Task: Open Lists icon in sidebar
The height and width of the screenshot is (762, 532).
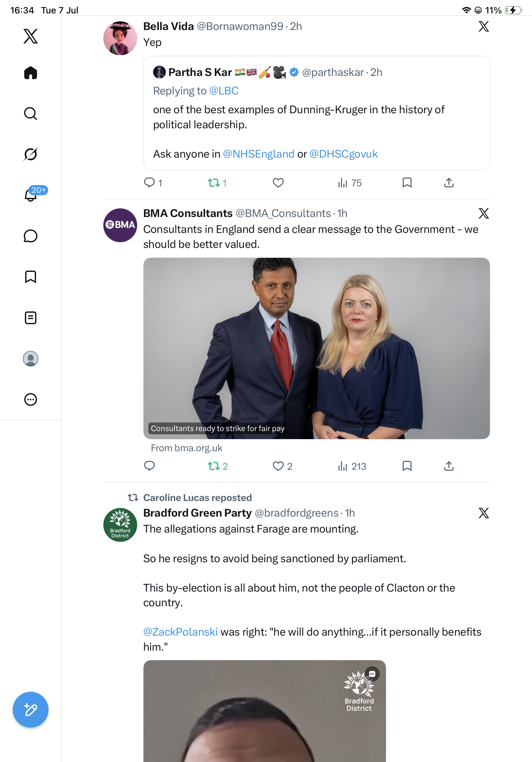Action: pos(31,317)
